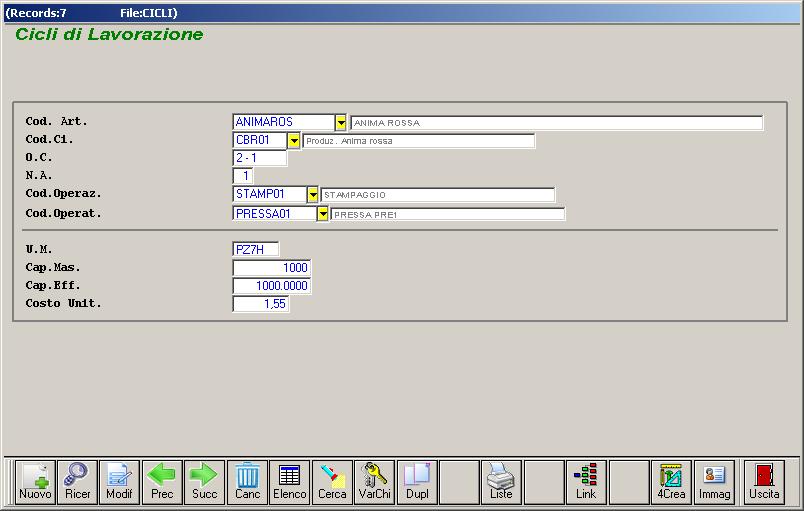
Task: Click the Costo Unit. label
Action: click(x=64, y=303)
